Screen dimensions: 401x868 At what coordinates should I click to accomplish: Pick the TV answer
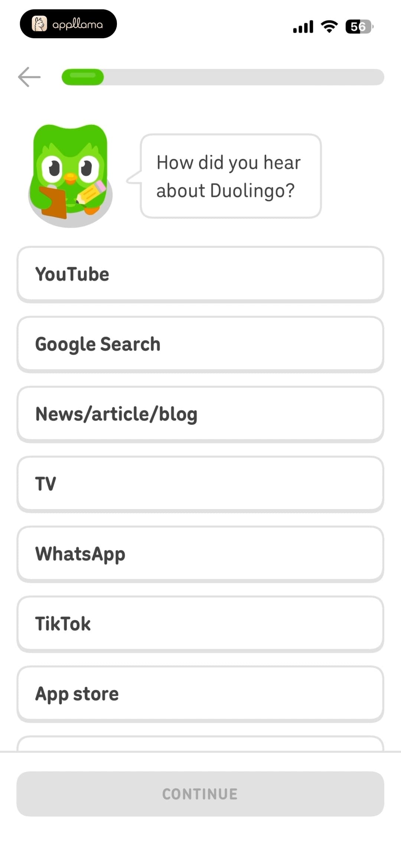[200, 484]
